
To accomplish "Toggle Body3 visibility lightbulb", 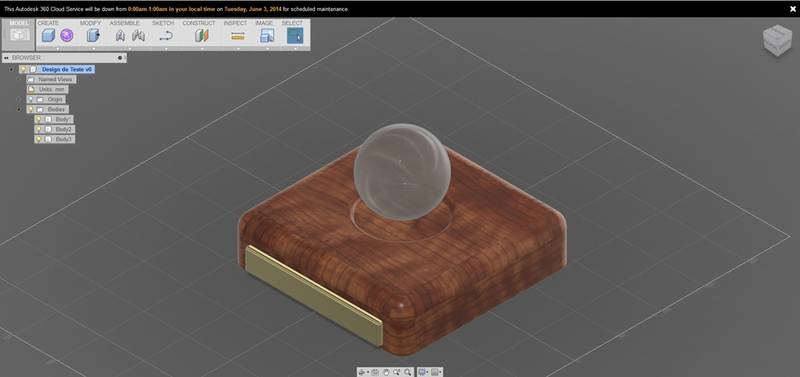I will pyautogui.click(x=38, y=139).
